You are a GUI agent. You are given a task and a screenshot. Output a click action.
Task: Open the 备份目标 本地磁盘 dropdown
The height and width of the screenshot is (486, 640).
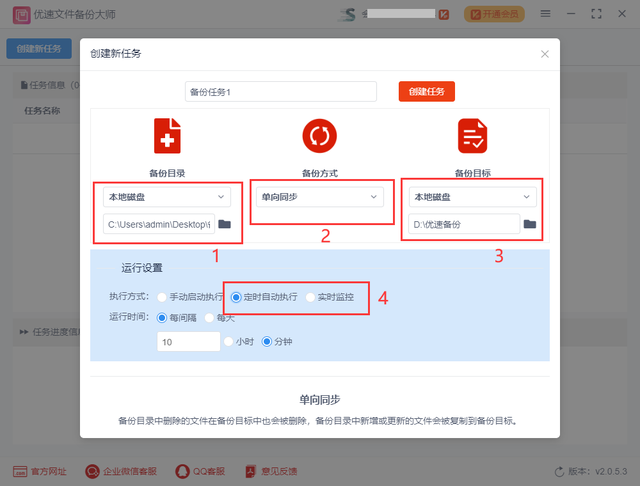473,197
